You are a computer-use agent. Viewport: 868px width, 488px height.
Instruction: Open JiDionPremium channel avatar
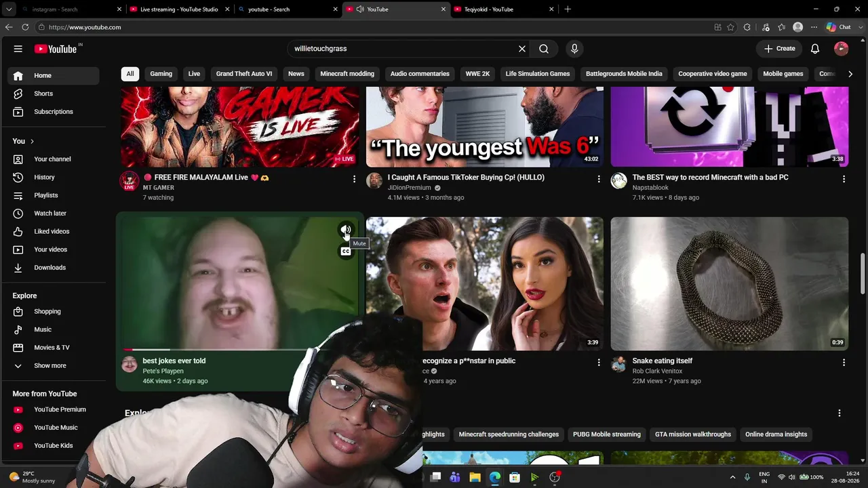374,181
